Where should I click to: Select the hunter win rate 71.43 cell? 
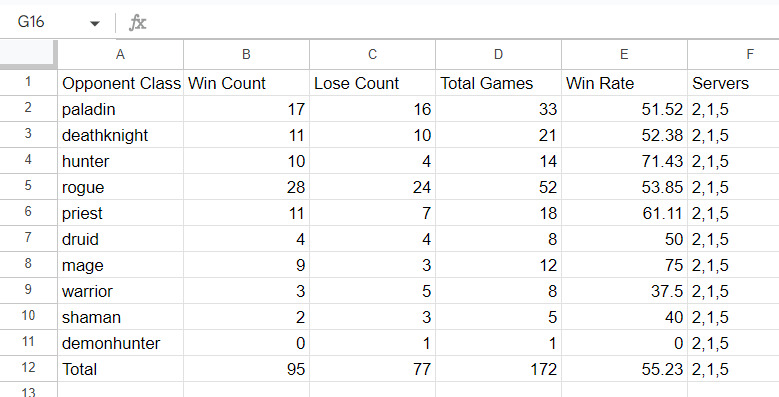click(624, 161)
